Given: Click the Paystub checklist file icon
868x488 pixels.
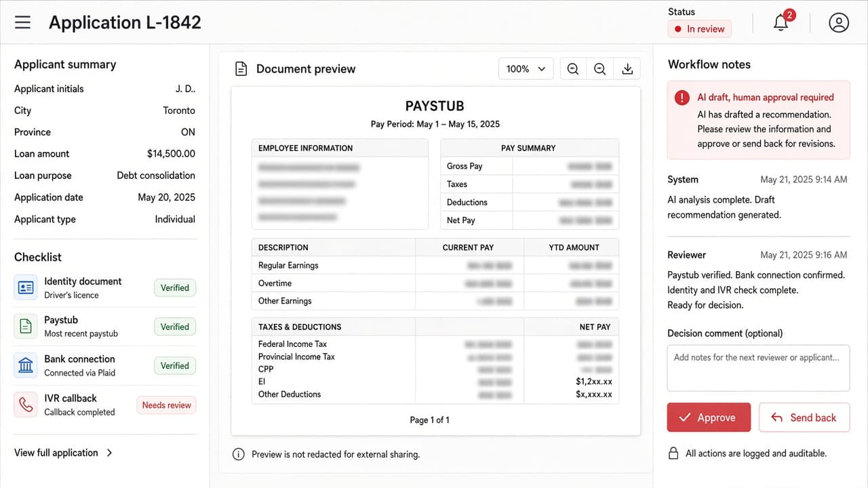Looking at the screenshot, I should point(26,326).
